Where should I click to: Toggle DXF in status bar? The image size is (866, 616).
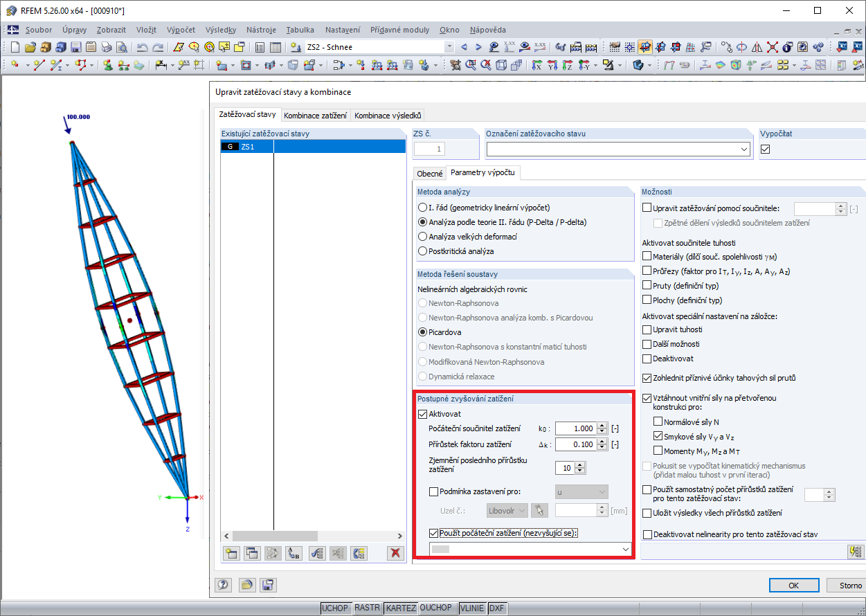(496, 608)
